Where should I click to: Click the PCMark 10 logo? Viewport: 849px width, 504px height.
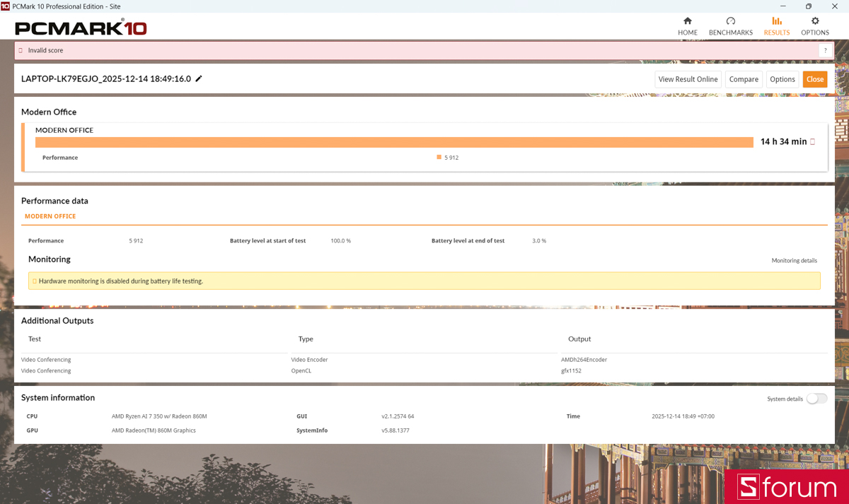click(81, 28)
